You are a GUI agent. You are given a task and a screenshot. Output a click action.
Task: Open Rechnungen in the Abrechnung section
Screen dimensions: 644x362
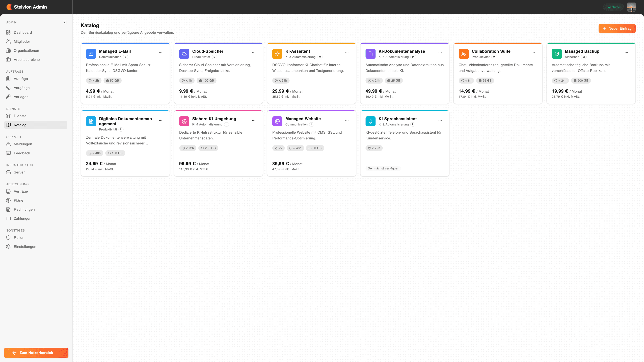point(24,209)
